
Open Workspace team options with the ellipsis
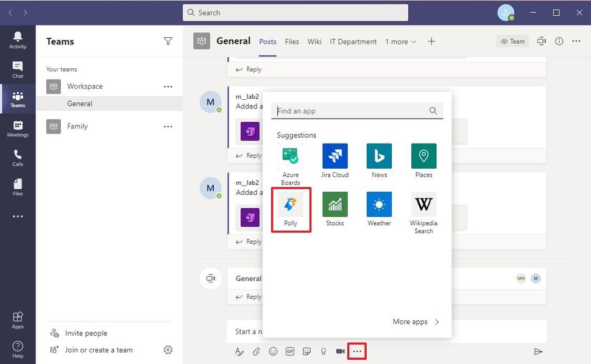tap(168, 86)
